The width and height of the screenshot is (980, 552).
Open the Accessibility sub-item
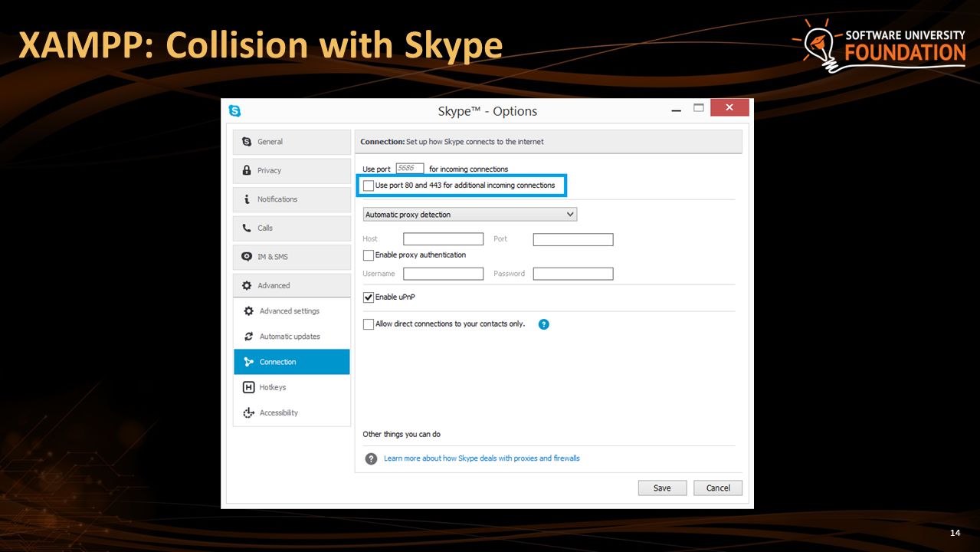[292, 412]
